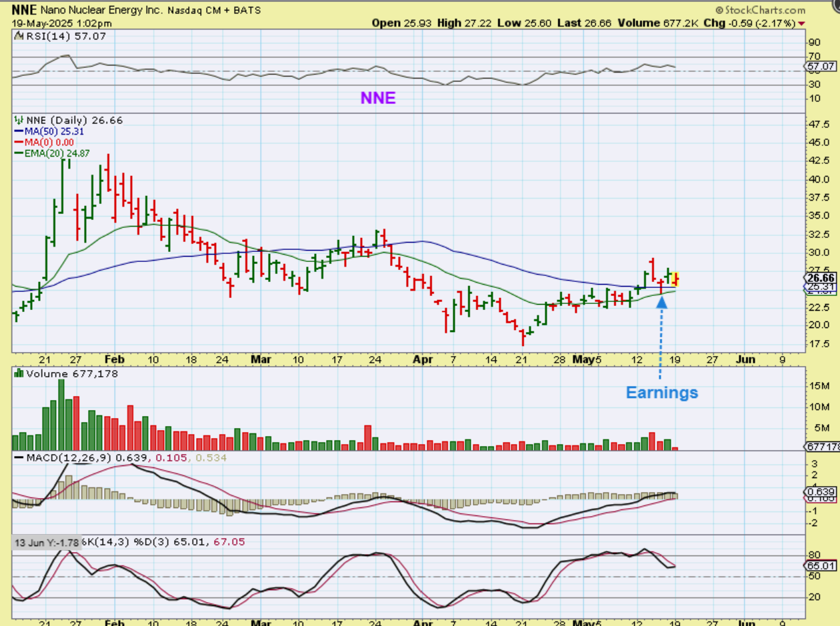Click the 40.0 price axis label

point(818,179)
